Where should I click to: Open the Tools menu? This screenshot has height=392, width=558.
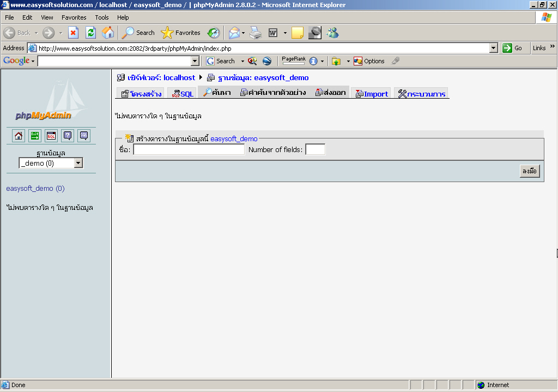pyautogui.click(x=102, y=17)
